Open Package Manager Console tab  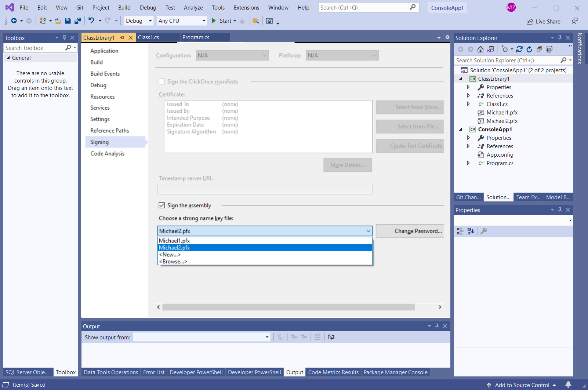[395, 372]
